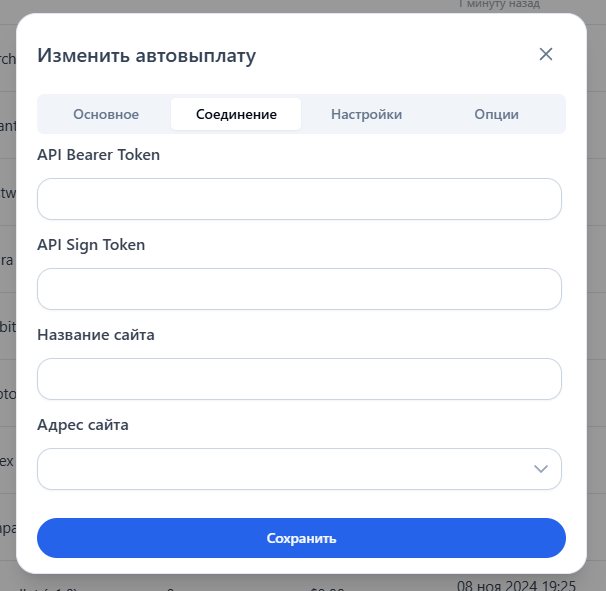The height and width of the screenshot is (591, 606).
Task: Click the Название сайта label text
Action: click(x=96, y=335)
